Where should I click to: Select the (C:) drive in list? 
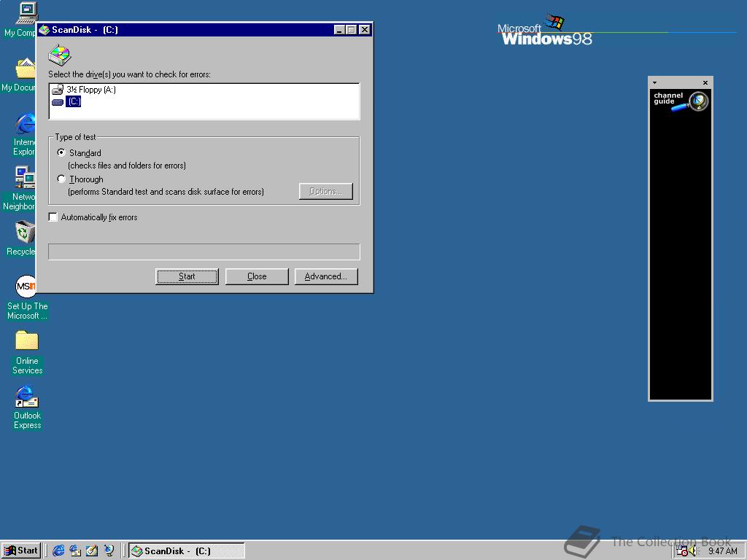(x=66, y=101)
